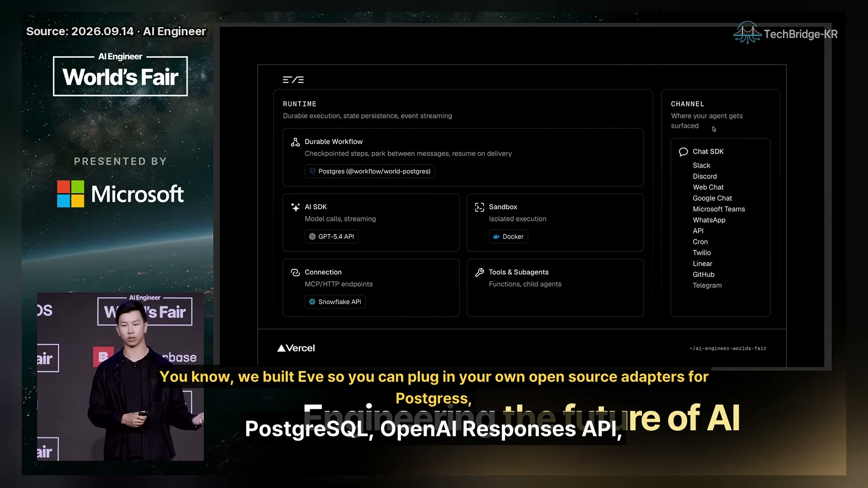
Task: Click the speaker camera thumbnail
Action: click(120, 377)
